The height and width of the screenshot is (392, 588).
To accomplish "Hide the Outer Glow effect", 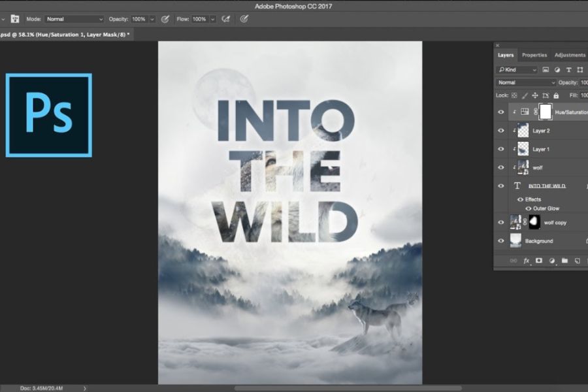I will pyautogui.click(x=529, y=208).
